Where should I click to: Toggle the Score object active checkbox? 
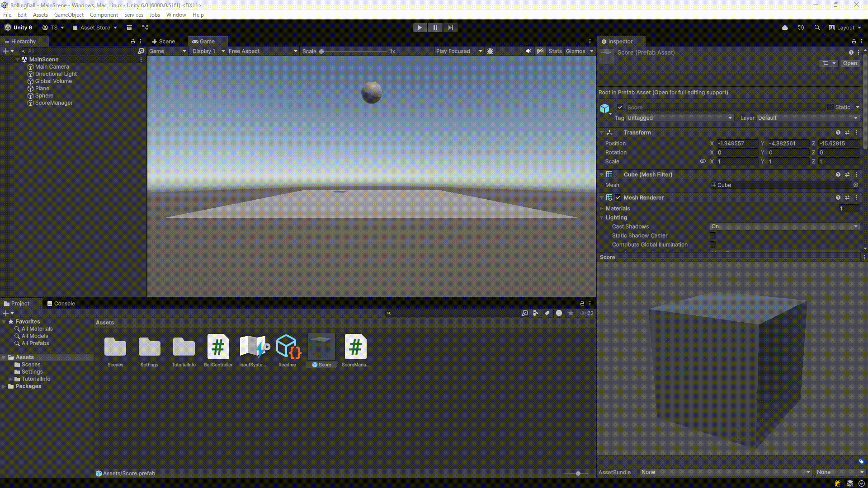[620, 107]
